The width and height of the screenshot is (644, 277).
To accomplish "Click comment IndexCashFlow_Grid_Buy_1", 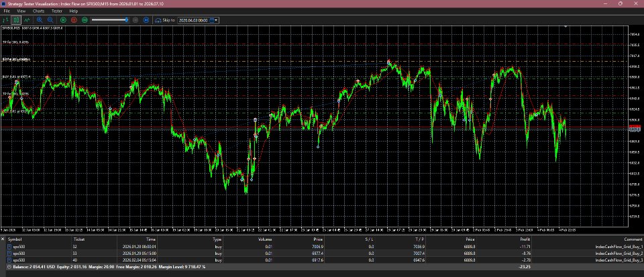I will (619, 247).
